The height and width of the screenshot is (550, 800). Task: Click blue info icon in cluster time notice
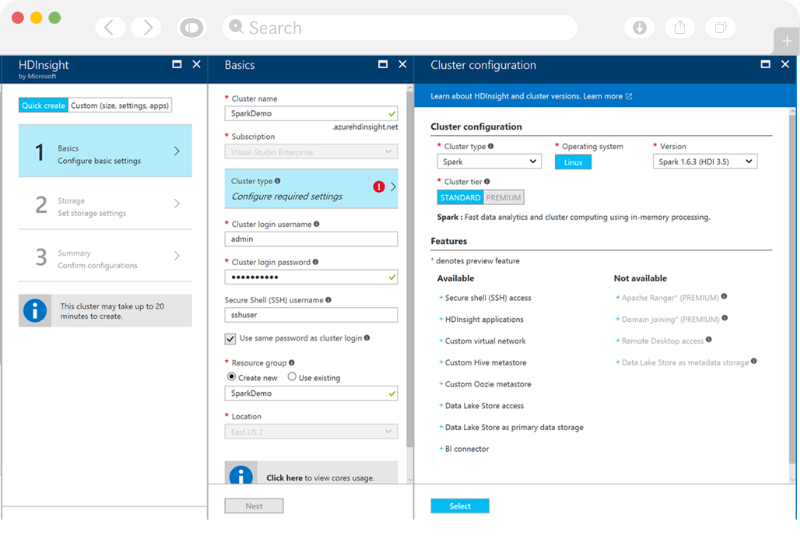[35, 310]
